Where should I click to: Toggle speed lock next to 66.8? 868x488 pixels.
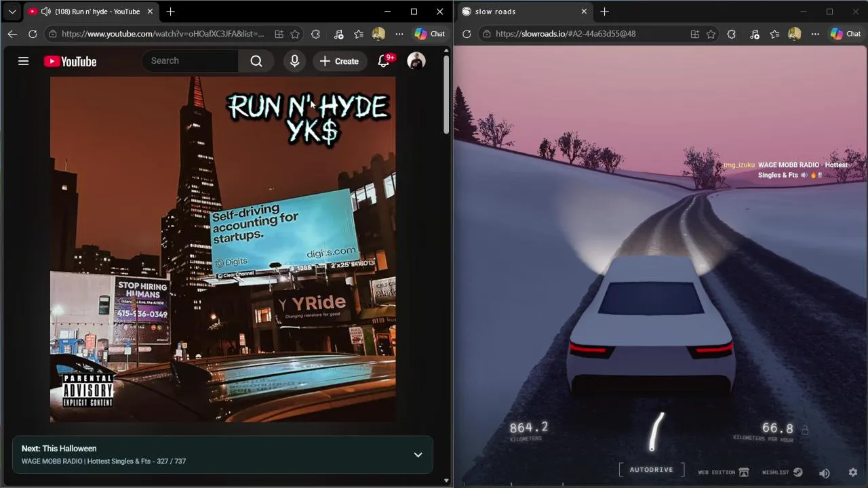[805, 430]
